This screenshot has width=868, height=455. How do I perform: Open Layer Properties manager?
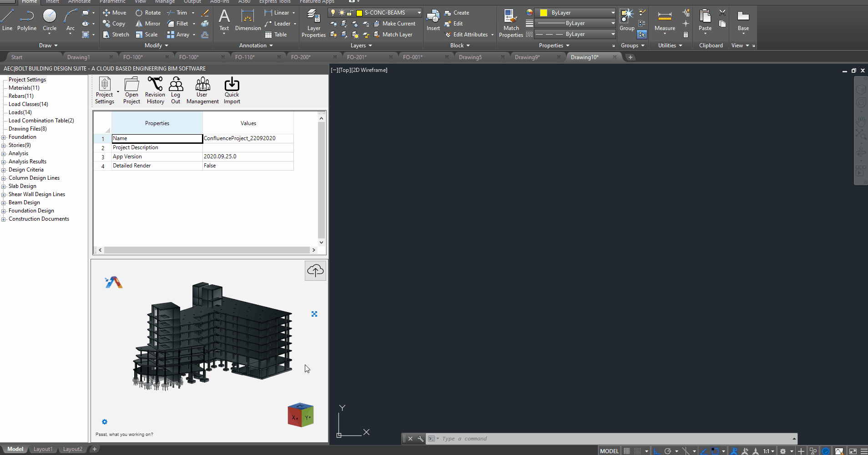[x=313, y=23]
